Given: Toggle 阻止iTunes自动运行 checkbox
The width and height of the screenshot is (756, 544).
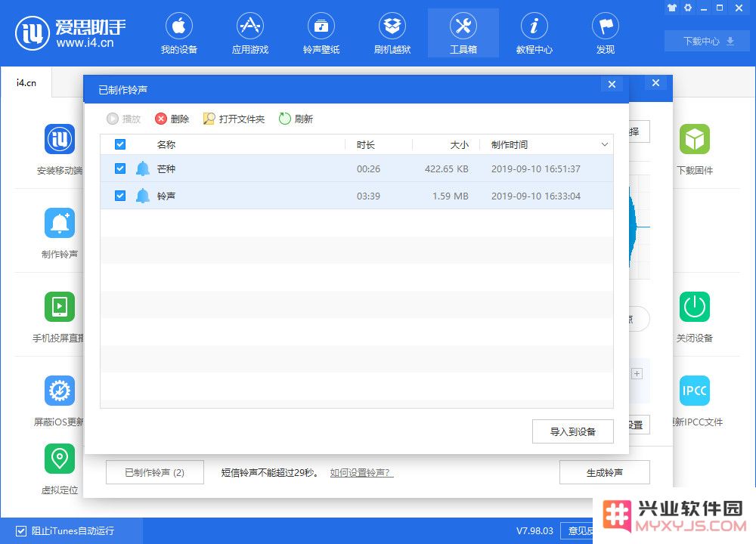Looking at the screenshot, I should (x=20, y=531).
